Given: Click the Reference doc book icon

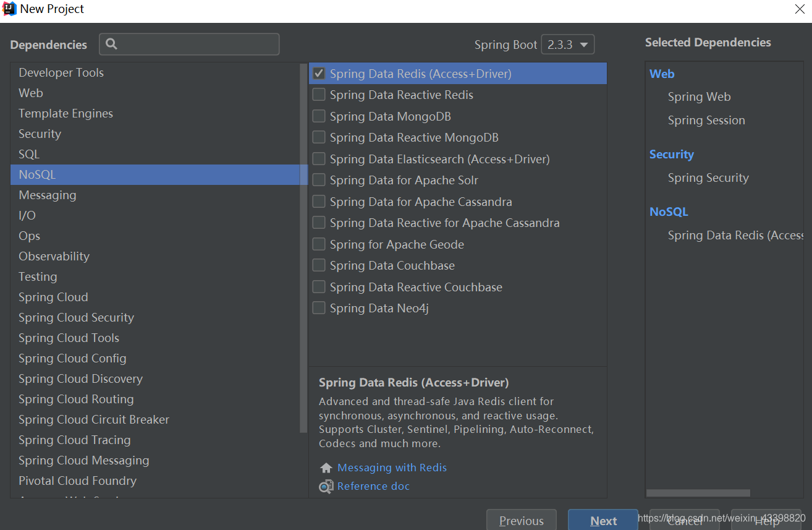Looking at the screenshot, I should [x=326, y=487].
